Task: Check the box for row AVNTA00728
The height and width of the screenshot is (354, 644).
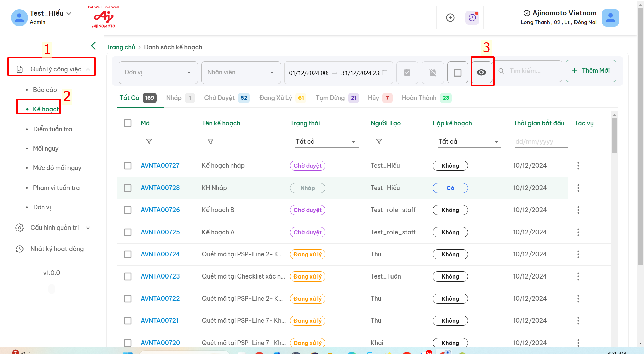Action: point(128,188)
